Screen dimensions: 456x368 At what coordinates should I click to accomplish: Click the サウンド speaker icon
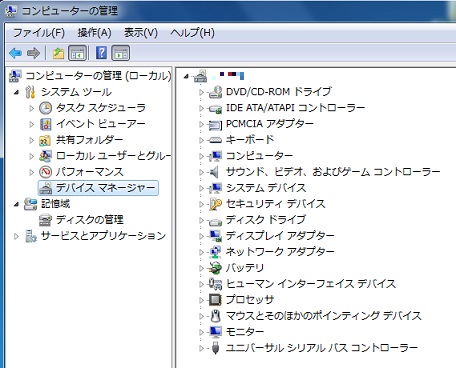coord(214,172)
